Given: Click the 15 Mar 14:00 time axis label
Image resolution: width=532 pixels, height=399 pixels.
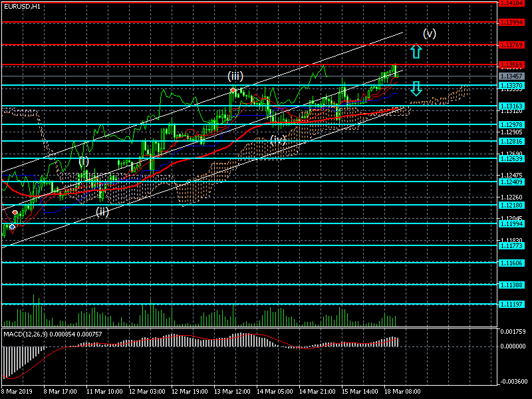Looking at the screenshot, I should click(360, 392).
